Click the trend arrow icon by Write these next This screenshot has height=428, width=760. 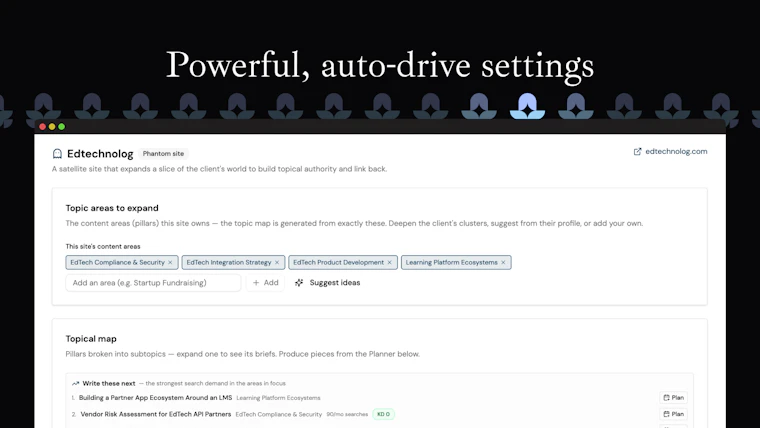pyautogui.click(x=75, y=383)
